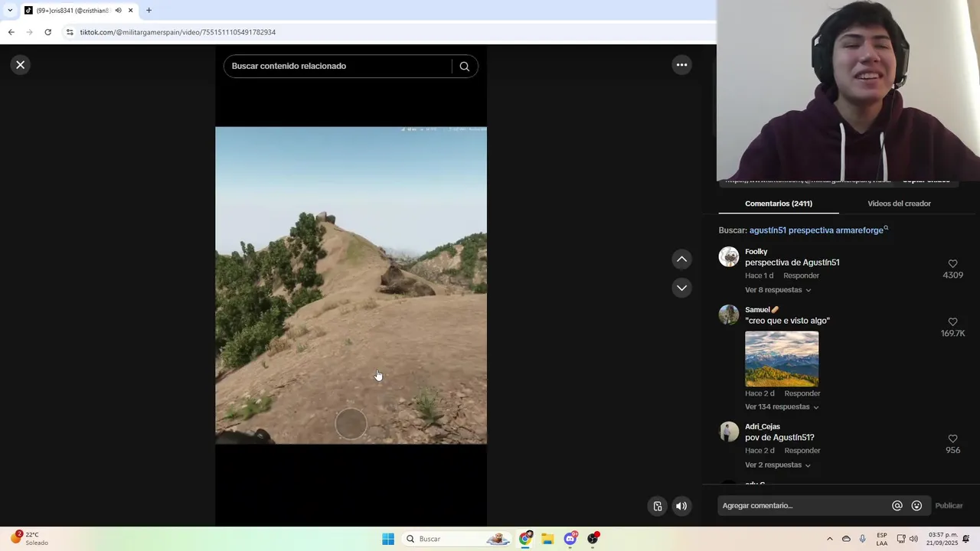Click the search magnifier icon

[464, 67]
